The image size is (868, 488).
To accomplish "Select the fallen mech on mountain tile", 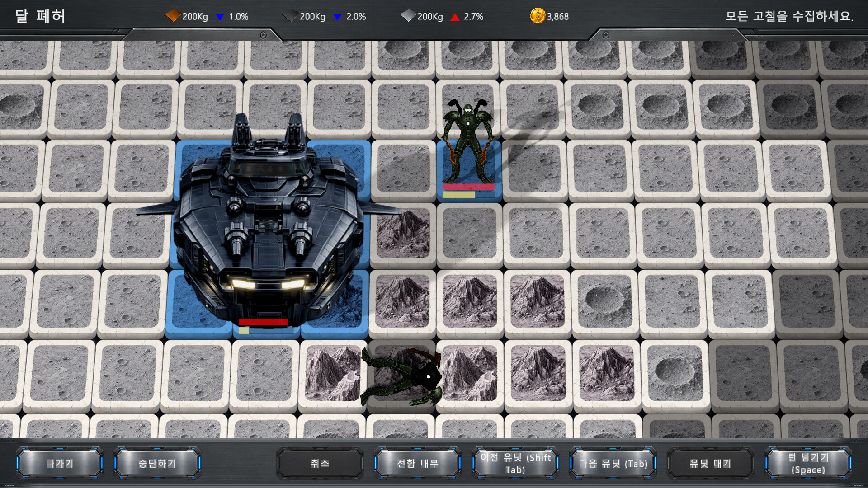I will [x=401, y=376].
